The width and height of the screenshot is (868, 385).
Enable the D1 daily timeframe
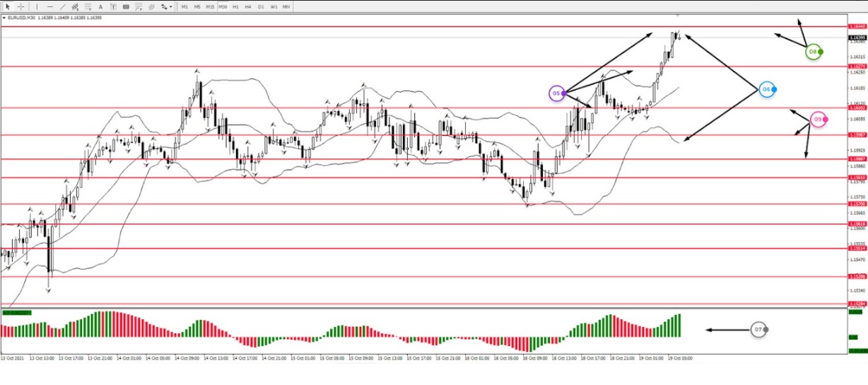[x=261, y=6]
